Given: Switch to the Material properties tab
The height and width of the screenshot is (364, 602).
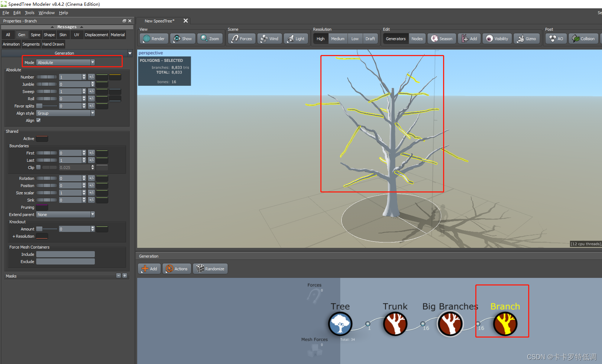Looking at the screenshot, I should pos(118,35).
